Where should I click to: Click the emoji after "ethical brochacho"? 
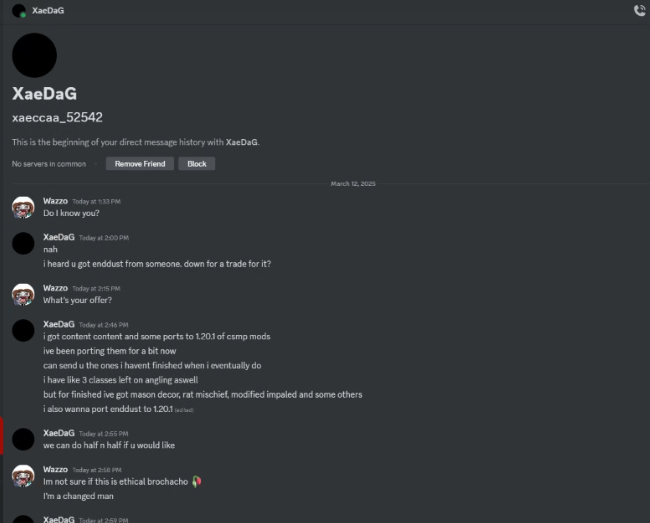196,481
